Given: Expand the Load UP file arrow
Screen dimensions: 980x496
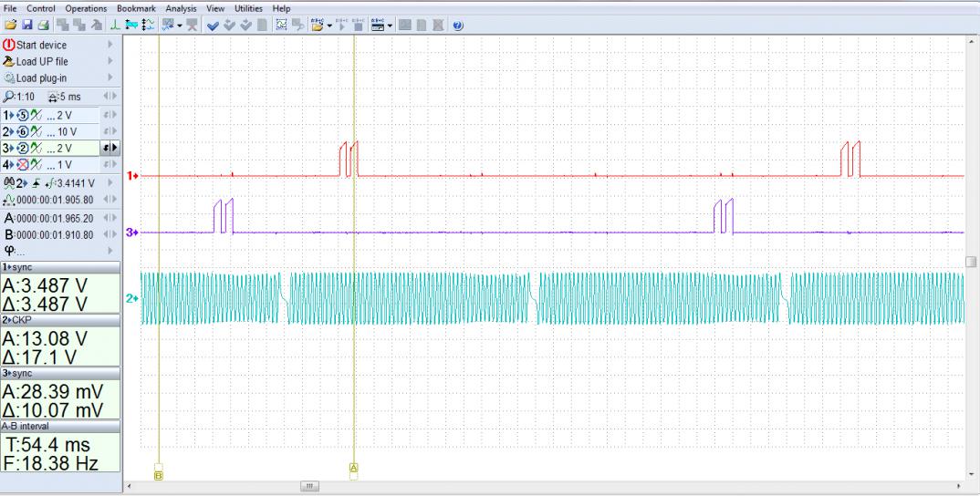Looking at the screenshot, I should [111, 61].
